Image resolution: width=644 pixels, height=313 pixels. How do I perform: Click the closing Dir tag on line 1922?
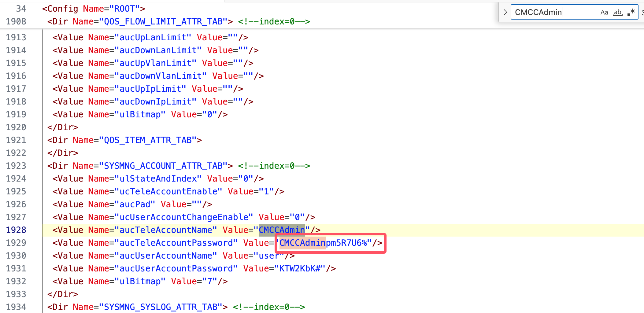(x=63, y=153)
